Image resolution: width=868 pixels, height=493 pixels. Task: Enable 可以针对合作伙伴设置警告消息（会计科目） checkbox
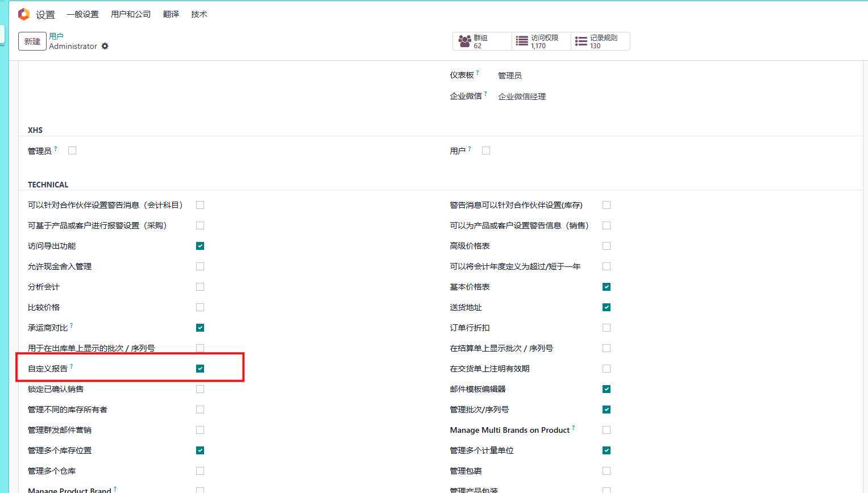pos(200,205)
